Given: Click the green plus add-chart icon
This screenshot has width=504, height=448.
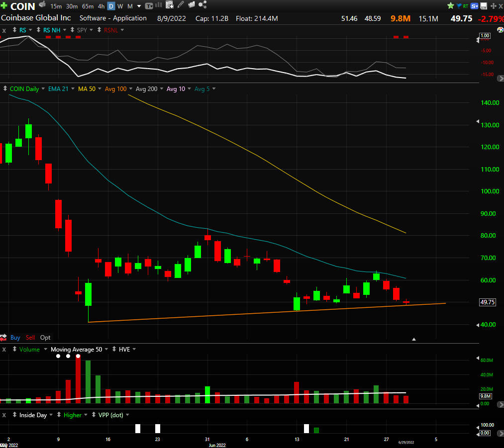Looking at the screenshot, I should pyautogui.click(x=4, y=6).
